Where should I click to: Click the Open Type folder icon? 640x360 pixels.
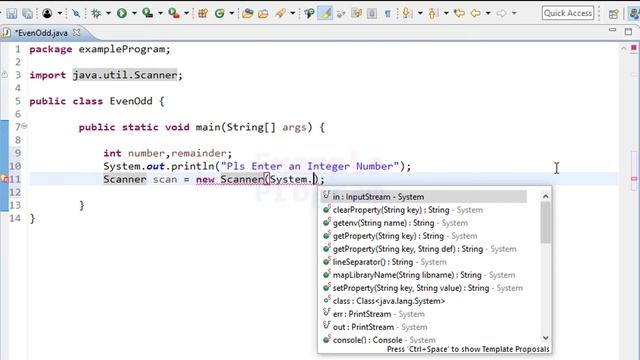point(247,13)
